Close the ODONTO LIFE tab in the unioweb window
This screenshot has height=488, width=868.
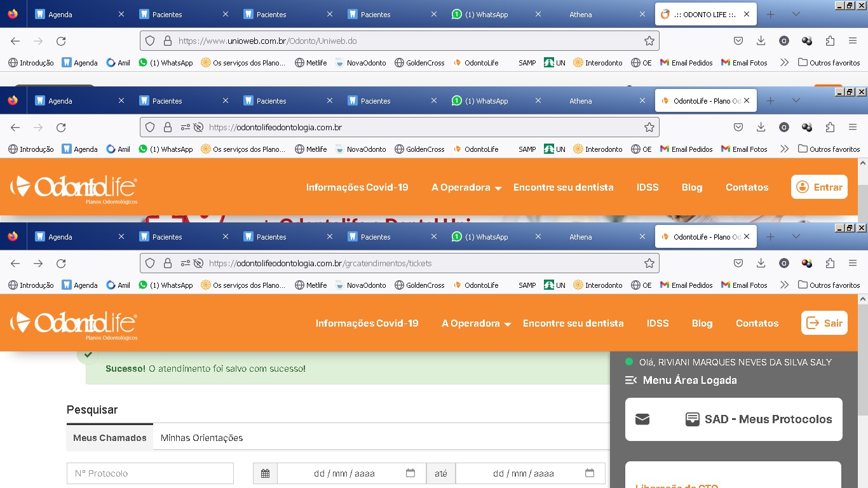747,14
